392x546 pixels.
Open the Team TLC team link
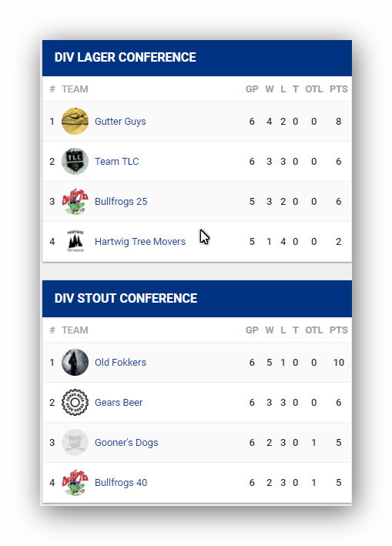point(116,162)
